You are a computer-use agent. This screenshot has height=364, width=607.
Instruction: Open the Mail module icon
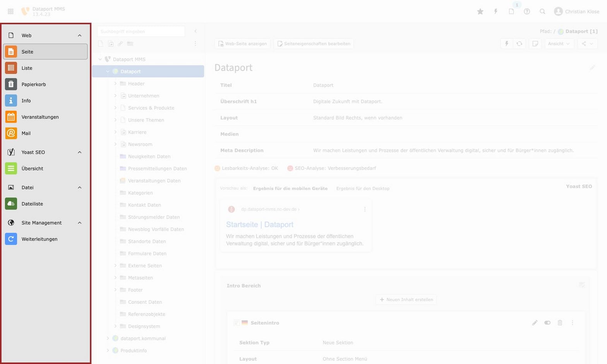(x=11, y=133)
